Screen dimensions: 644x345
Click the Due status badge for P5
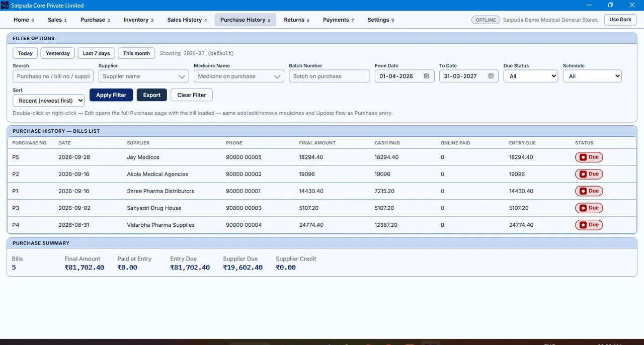click(x=589, y=157)
